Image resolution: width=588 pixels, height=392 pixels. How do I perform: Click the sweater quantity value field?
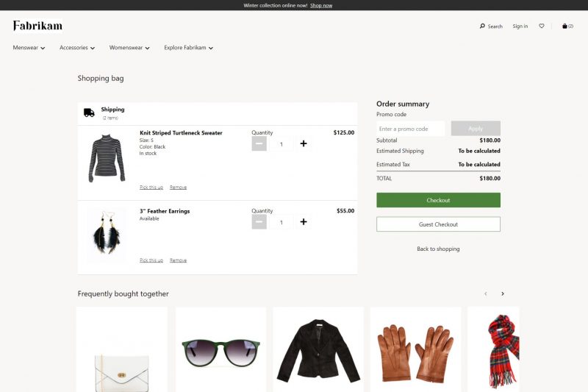[282, 144]
